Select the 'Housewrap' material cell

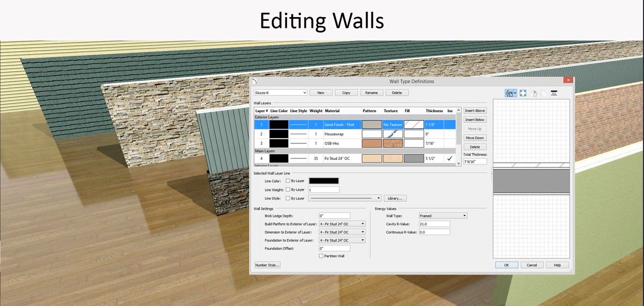(x=342, y=134)
